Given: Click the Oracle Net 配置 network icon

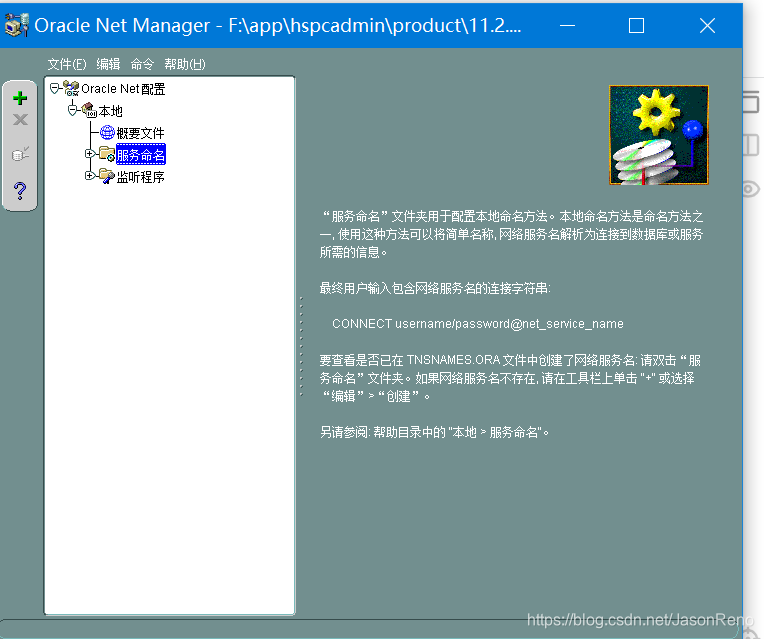Looking at the screenshot, I should click(x=71, y=89).
